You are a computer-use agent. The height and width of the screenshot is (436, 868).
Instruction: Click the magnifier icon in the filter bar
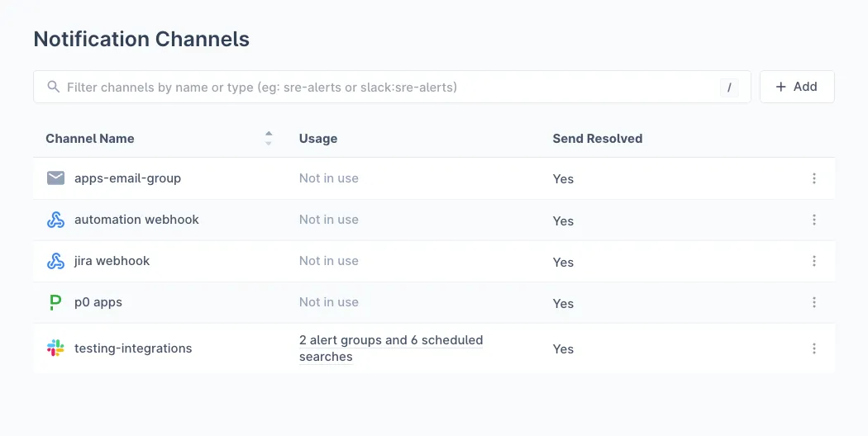point(54,87)
